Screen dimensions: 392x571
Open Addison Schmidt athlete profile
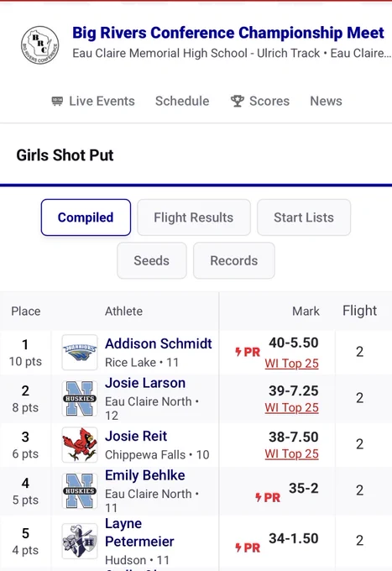[x=159, y=343]
